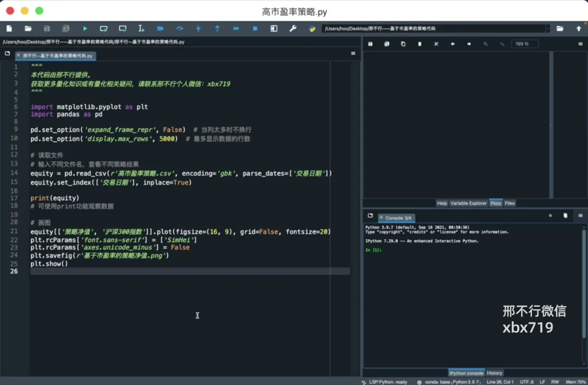This screenshot has height=385, width=588.
Task: Click the console vertical scrollbar
Action: [584, 284]
